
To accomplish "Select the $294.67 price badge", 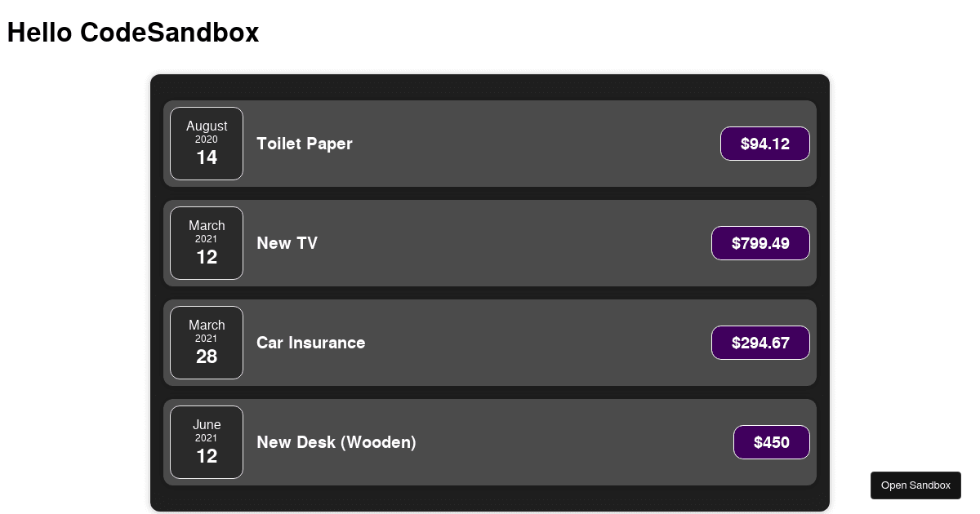I will [760, 343].
